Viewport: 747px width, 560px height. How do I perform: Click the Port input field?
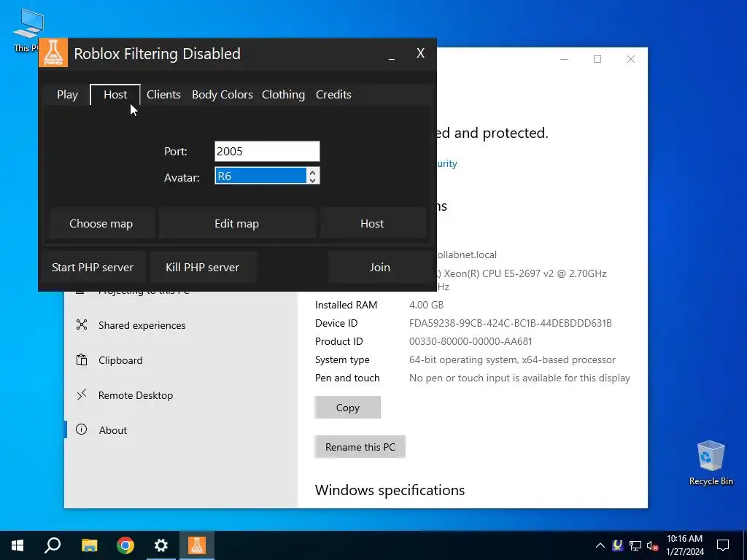(267, 152)
